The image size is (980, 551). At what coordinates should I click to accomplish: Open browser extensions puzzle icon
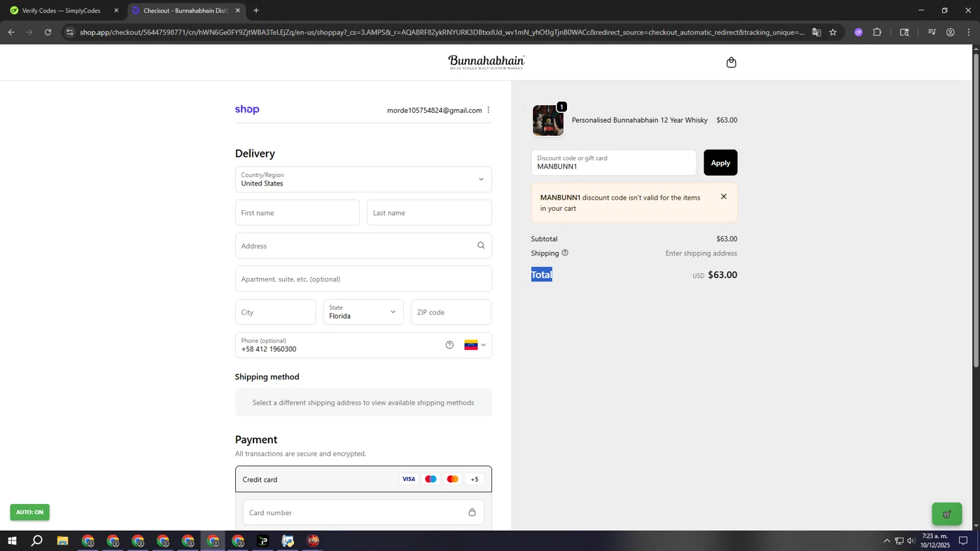tap(877, 32)
